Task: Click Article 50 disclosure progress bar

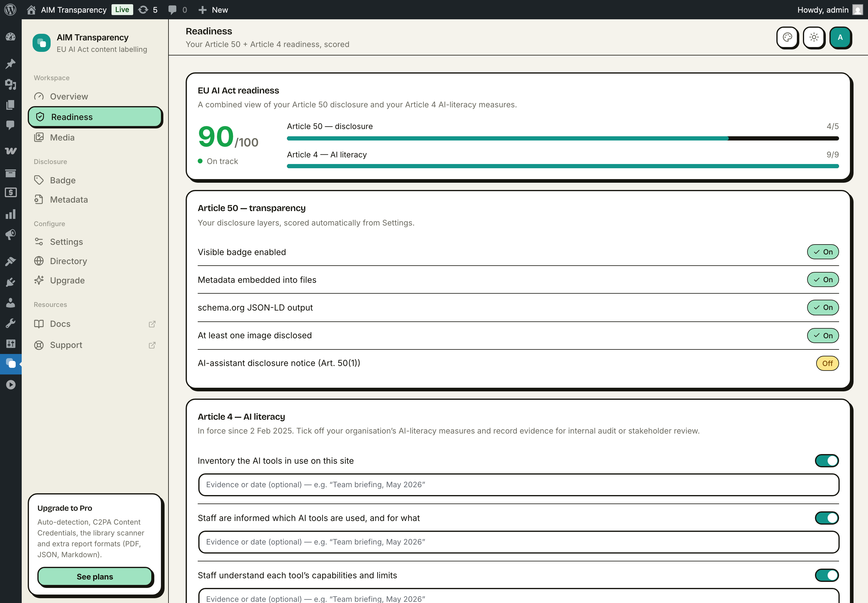Action: [562, 139]
